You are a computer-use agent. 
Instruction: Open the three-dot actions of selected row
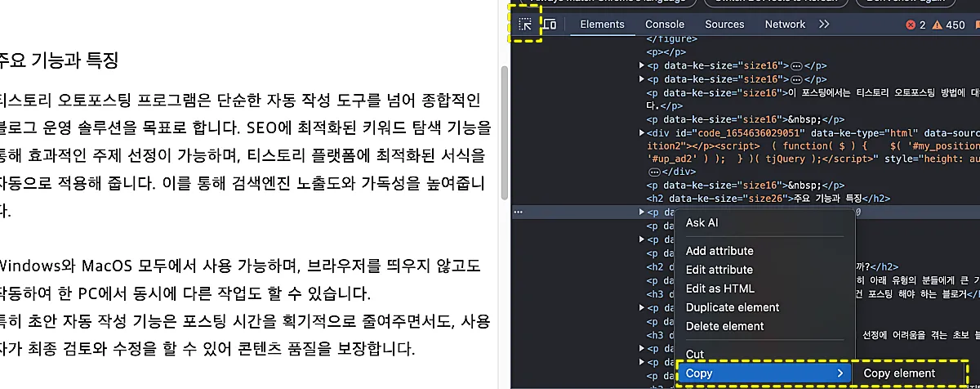pos(518,212)
